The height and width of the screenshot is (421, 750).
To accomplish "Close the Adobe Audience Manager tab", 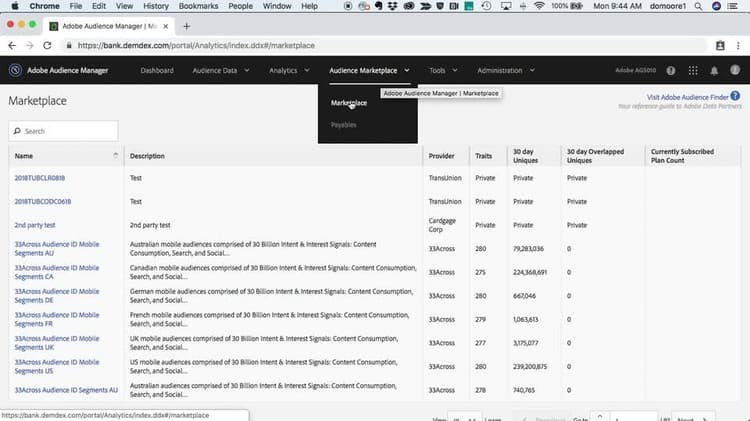I will (165, 26).
